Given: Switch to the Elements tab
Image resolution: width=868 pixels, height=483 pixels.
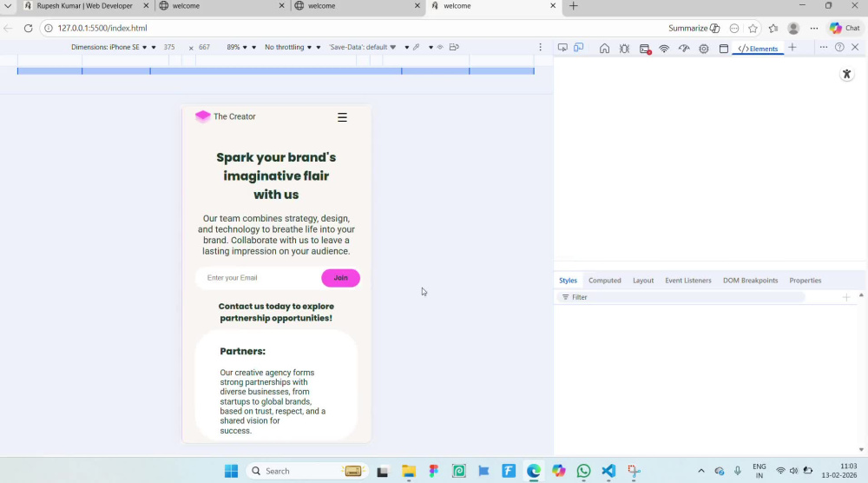Looking at the screenshot, I should (x=758, y=49).
